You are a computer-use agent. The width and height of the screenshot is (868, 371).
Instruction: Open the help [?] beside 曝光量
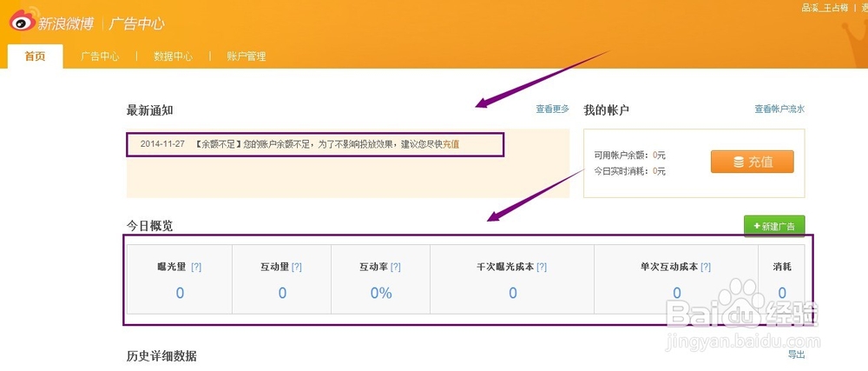click(196, 267)
